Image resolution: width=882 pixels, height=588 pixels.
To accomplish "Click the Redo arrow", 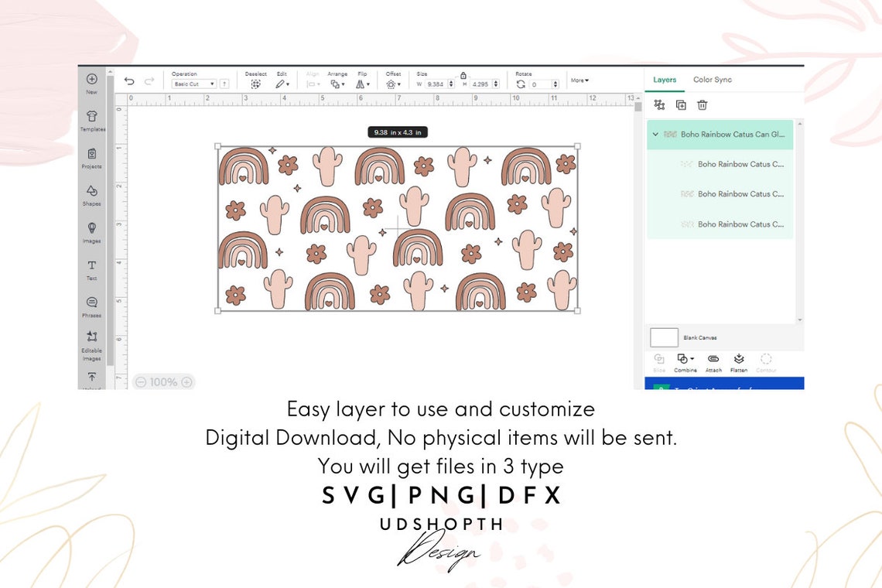I will 149,81.
